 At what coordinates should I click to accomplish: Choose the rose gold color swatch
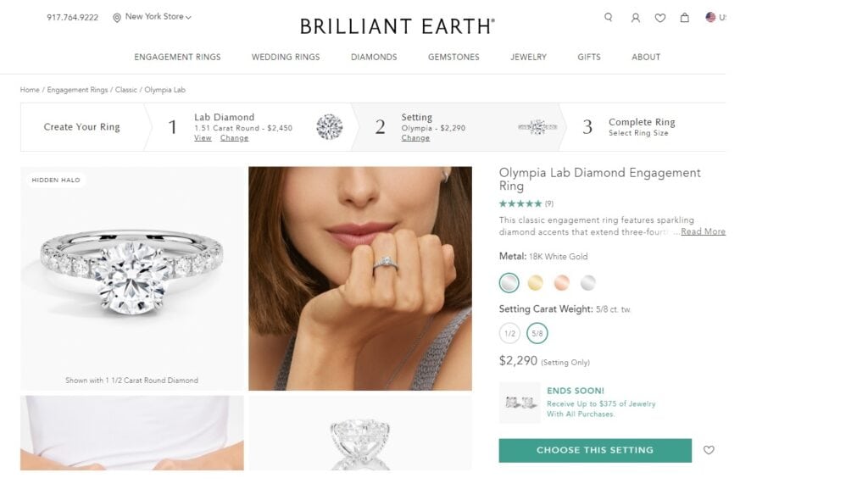pyautogui.click(x=562, y=282)
